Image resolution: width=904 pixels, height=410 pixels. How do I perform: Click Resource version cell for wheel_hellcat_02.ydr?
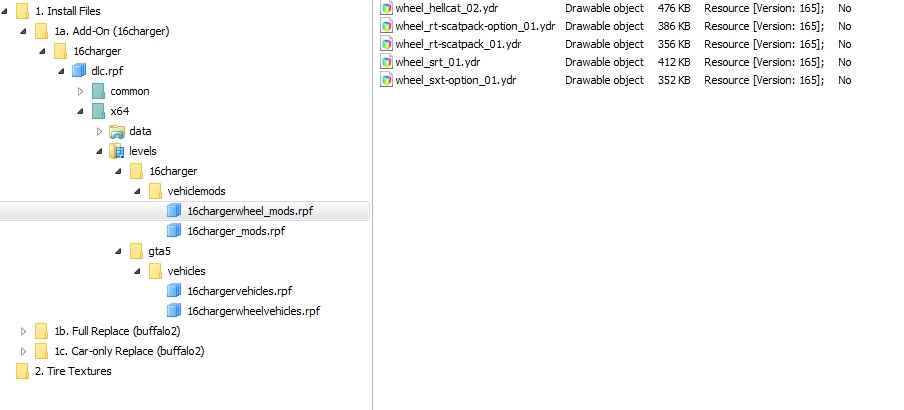tap(764, 8)
